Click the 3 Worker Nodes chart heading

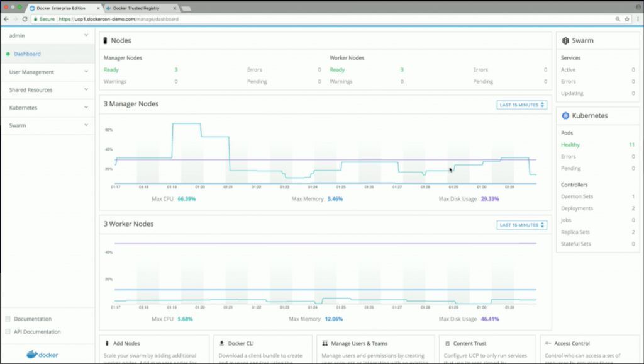click(128, 224)
